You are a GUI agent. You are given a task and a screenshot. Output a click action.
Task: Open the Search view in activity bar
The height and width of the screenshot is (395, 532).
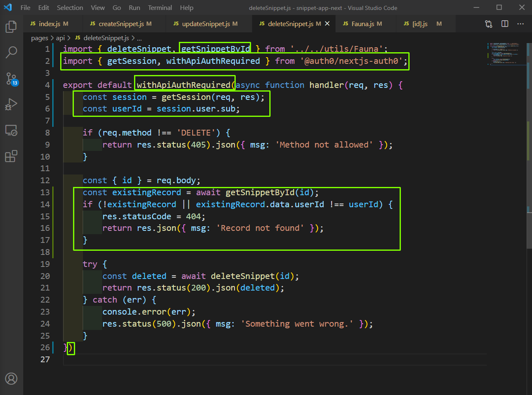[11, 52]
